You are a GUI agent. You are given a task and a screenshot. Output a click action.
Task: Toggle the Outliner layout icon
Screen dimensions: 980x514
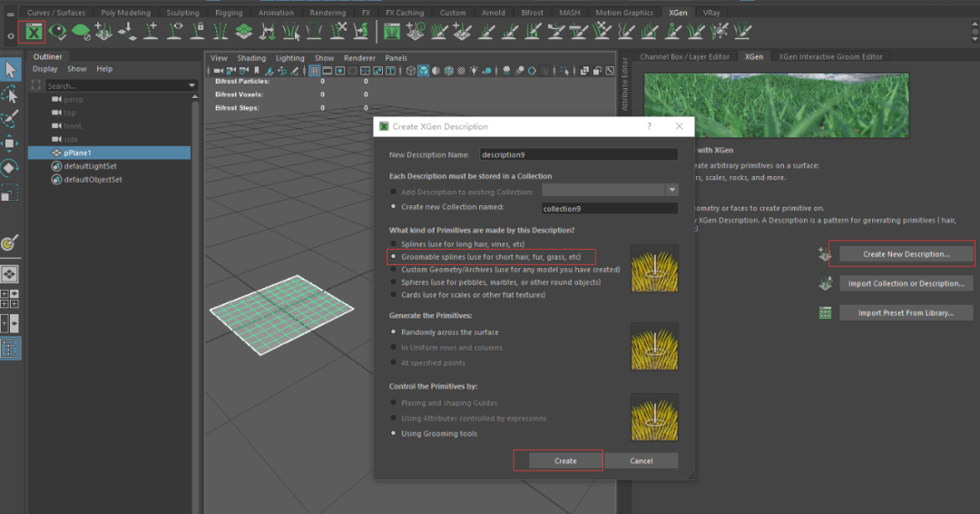(x=11, y=349)
